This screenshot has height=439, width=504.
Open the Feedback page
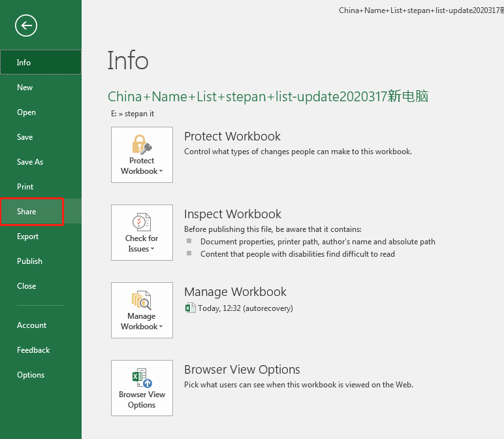41,350
